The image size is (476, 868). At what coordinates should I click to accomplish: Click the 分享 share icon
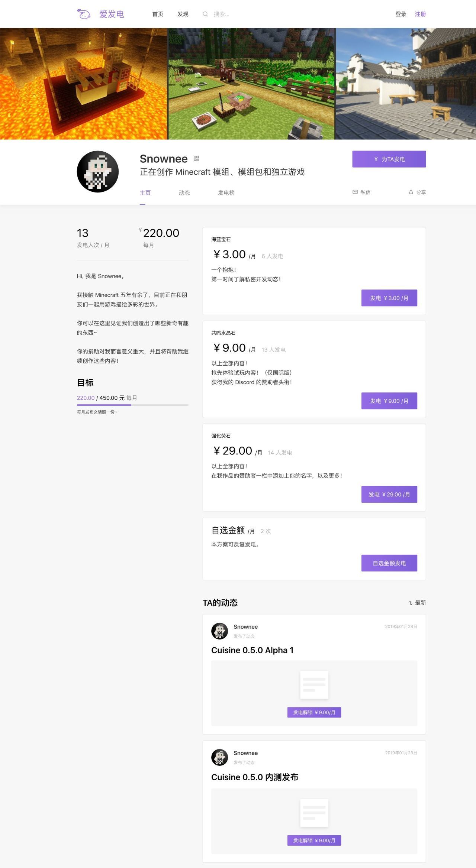pos(411,192)
